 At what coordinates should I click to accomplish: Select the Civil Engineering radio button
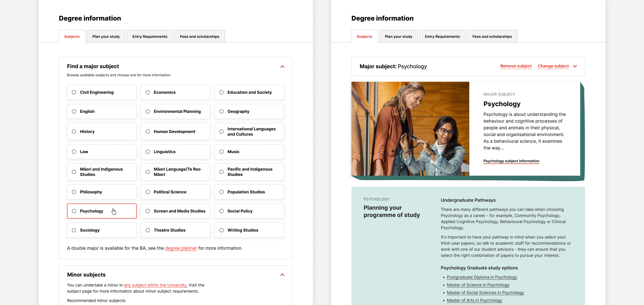[x=74, y=92]
